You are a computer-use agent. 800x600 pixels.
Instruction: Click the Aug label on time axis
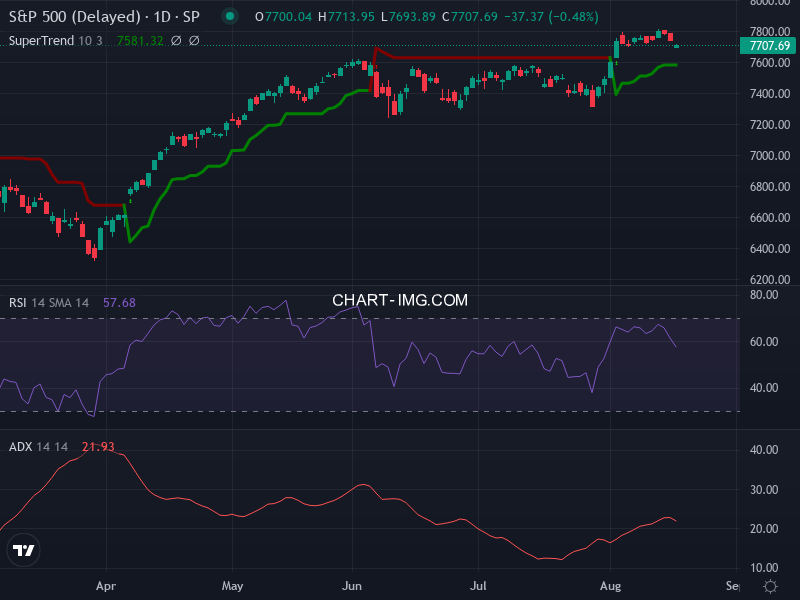coord(610,586)
